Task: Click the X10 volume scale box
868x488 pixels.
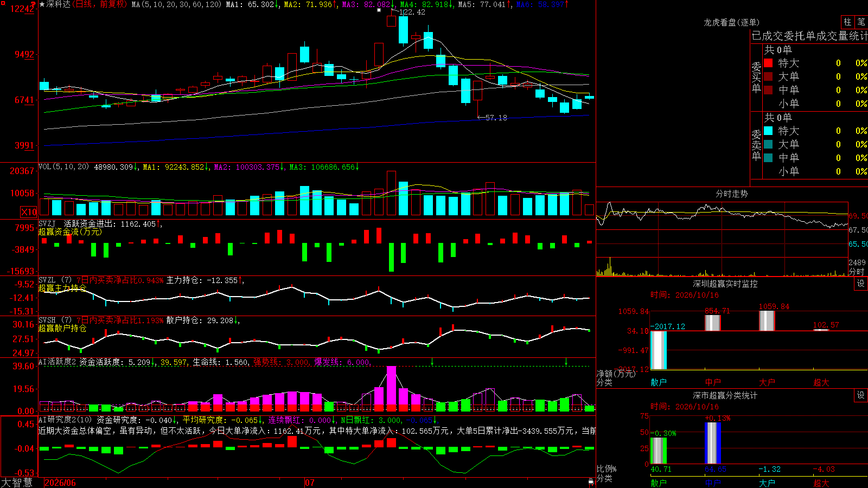Action: click(29, 212)
